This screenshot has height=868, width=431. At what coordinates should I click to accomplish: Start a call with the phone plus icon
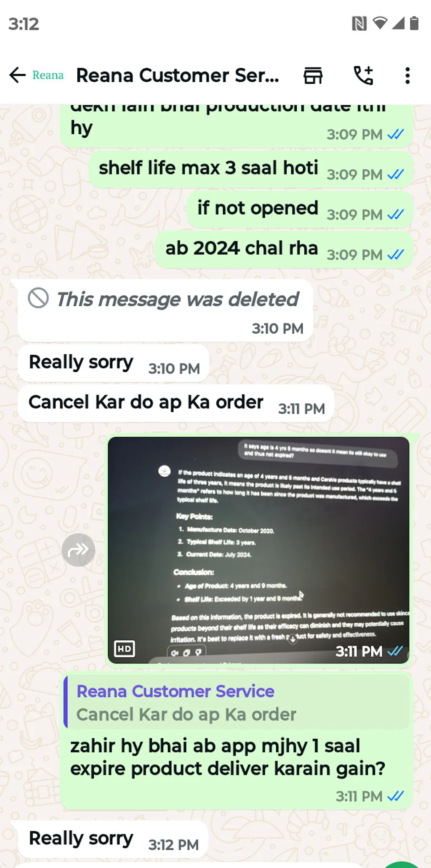click(363, 76)
